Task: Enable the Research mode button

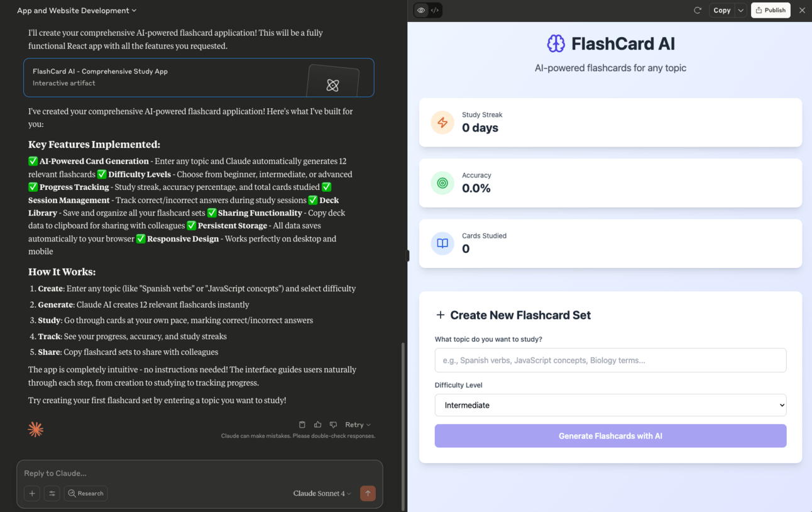Action: 85,493
